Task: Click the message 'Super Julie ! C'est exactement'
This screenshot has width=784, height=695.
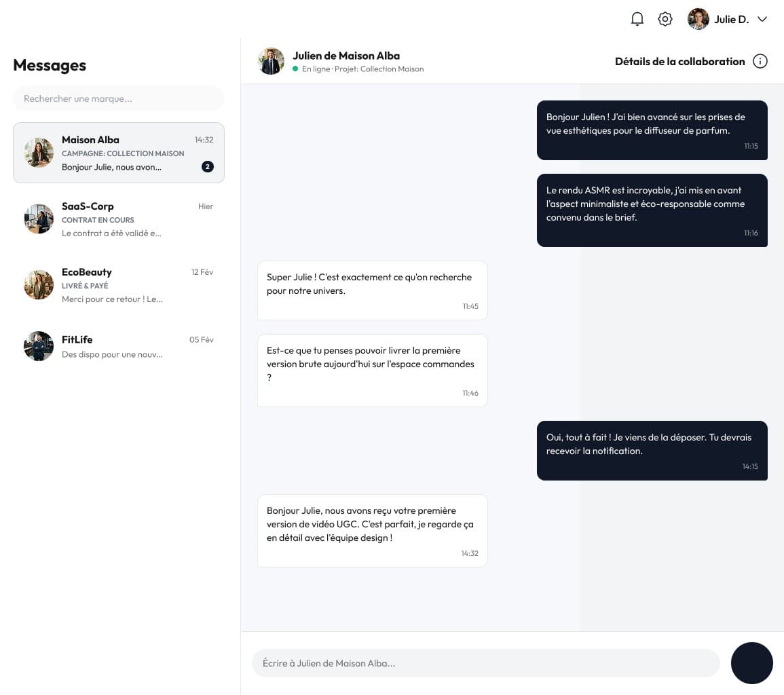Action: [372, 290]
